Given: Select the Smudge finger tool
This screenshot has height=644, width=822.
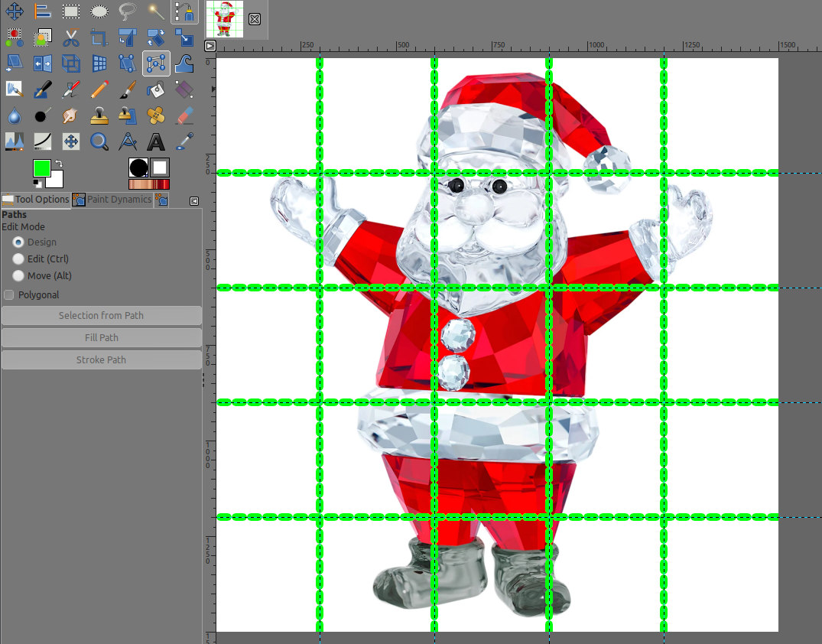Looking at the screenshot, I should tap(71, 115).
